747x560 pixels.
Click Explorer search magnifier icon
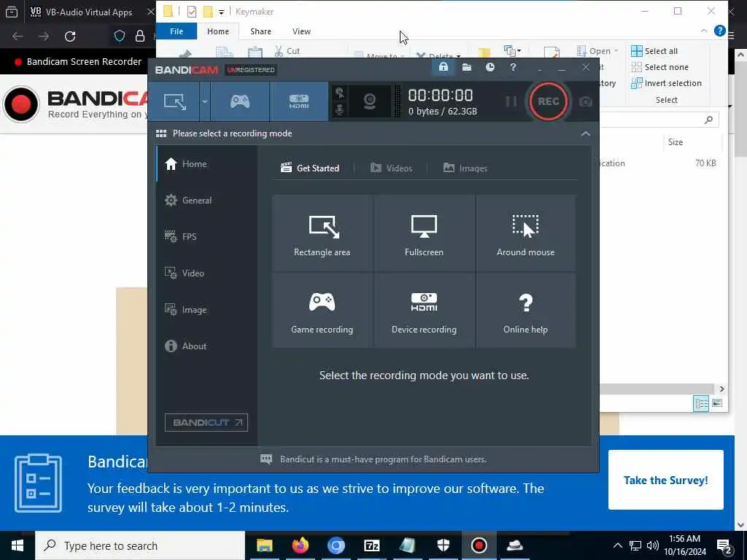[x=708, y=120]
